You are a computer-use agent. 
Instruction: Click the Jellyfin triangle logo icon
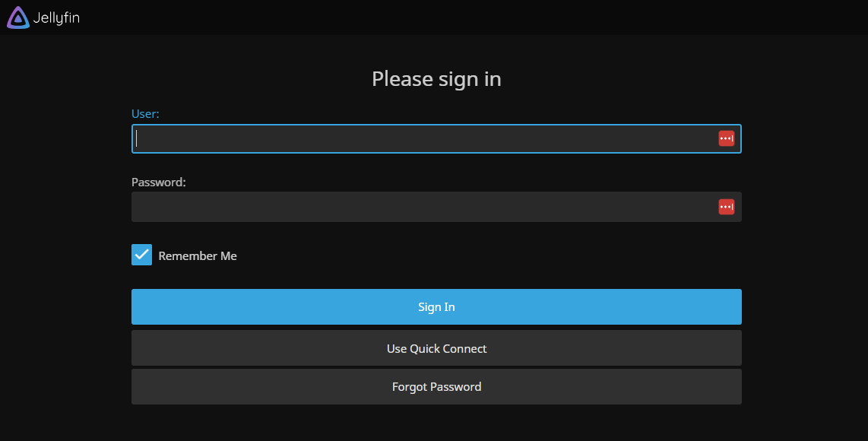pyautogui.click(x=17, y=17)
